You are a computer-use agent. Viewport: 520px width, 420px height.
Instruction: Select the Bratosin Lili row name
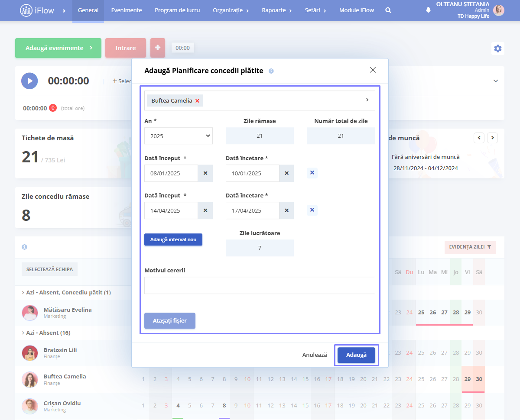tap(61, 350)
